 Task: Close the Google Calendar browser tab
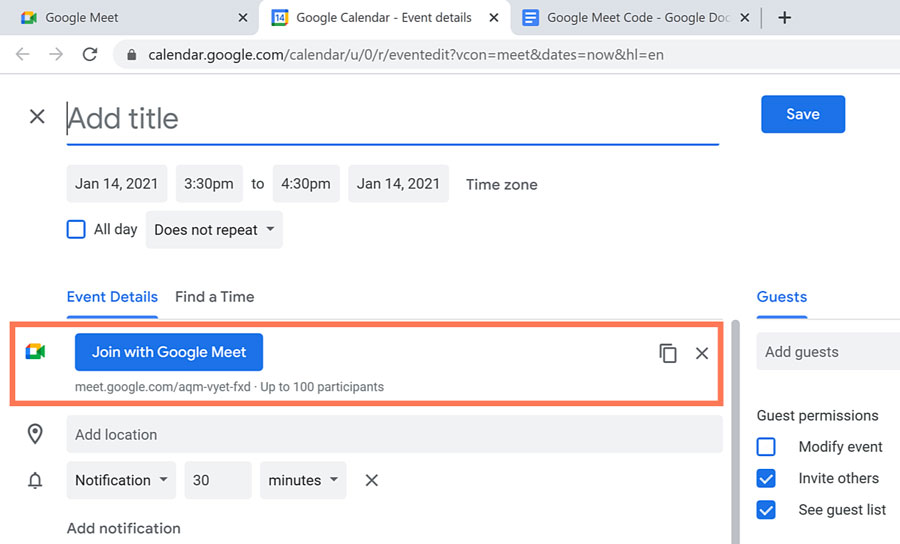494,18
